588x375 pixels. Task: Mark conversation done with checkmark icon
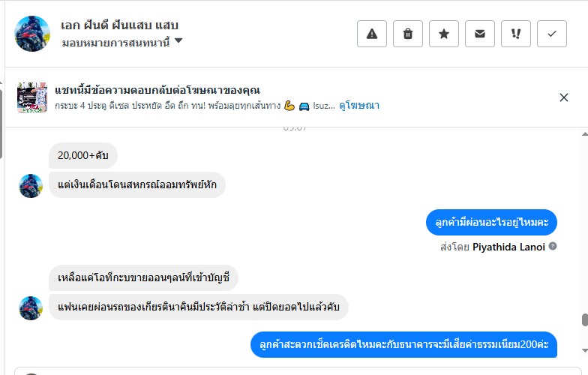552,34
